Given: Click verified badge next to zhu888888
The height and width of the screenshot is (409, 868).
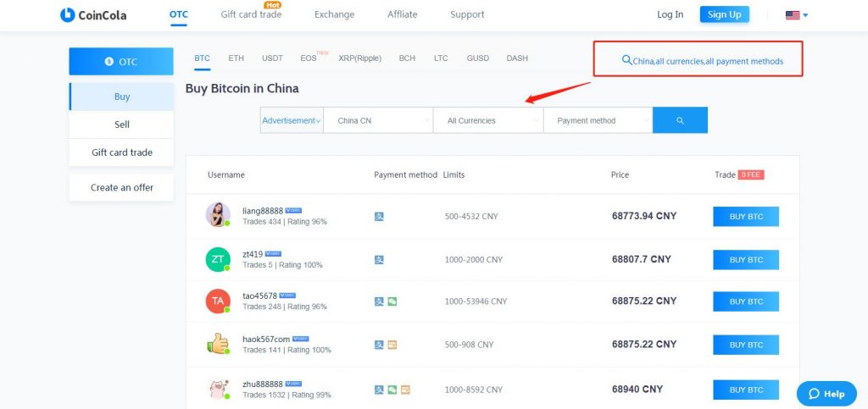Looking at the screenshot, I should pyautogui.click(x=293, y=384).
